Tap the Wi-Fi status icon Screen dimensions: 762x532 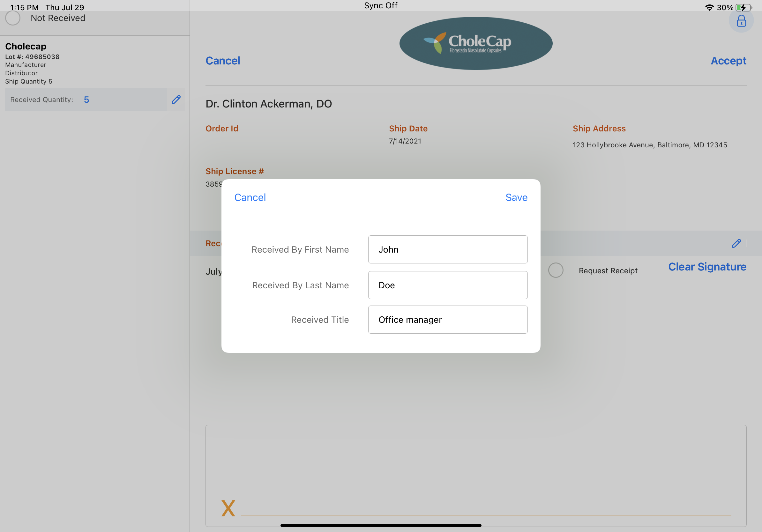click(709, 7)
